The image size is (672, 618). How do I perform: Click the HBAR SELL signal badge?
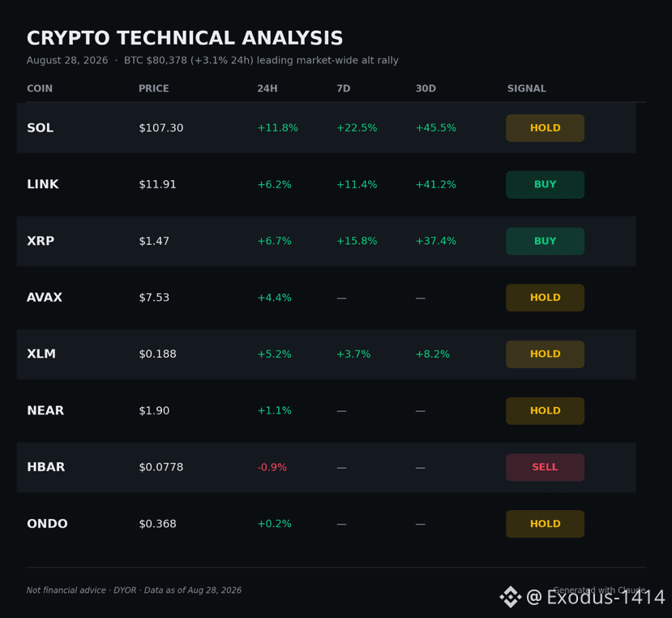(x=545, y=467)
